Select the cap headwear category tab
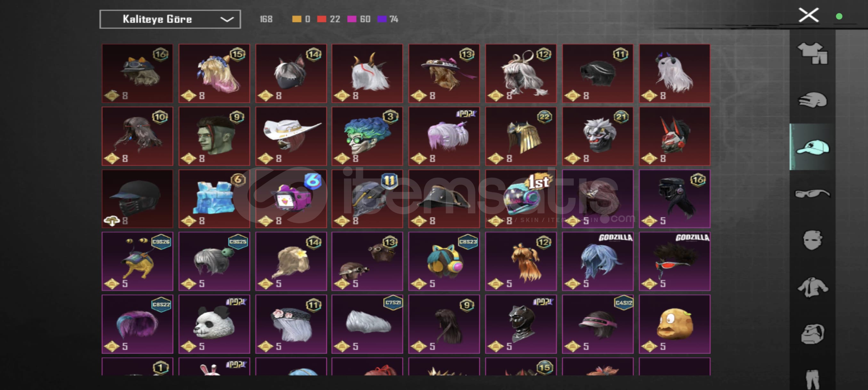The height and width of the screenshot is (390, 868). [812, 147]
